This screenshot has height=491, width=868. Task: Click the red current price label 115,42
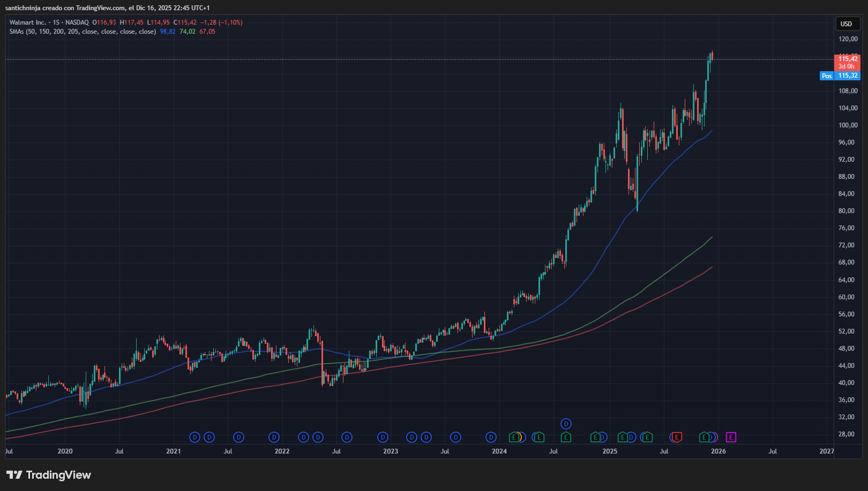tap(848, 59)
